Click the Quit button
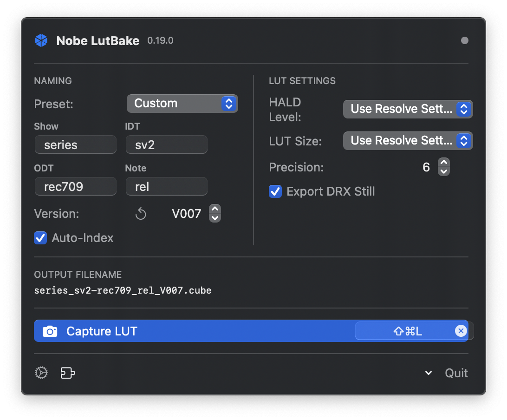This screenshot has height=420, width=507. [x=456, y=373]
